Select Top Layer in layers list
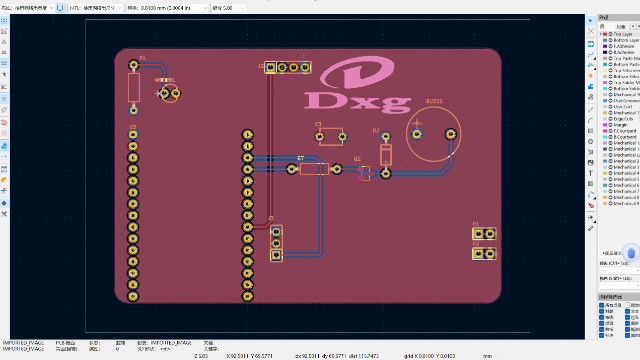The image size is (640, 360). pyautogui.click(x=622, y=34)
